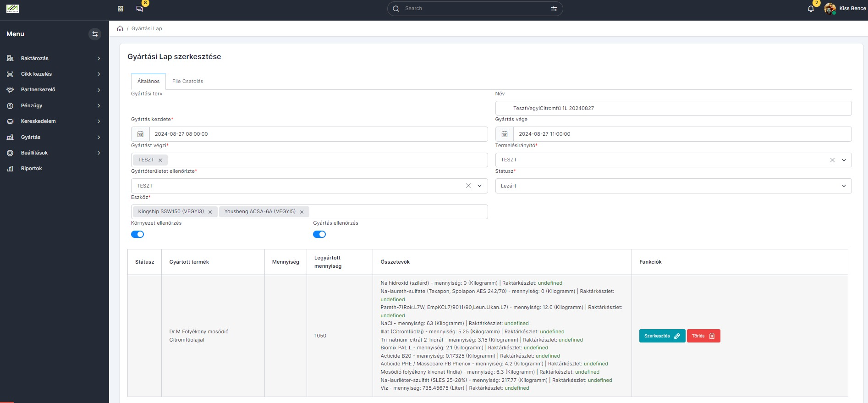Open Kiss Bence profile avatar
The image size is (868, 403).
pos(830,9)
